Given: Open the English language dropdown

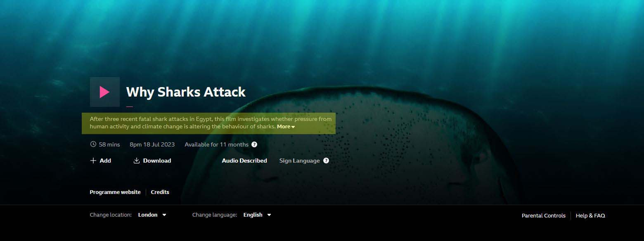Looking at the screenshot, I should coord(257,215).
